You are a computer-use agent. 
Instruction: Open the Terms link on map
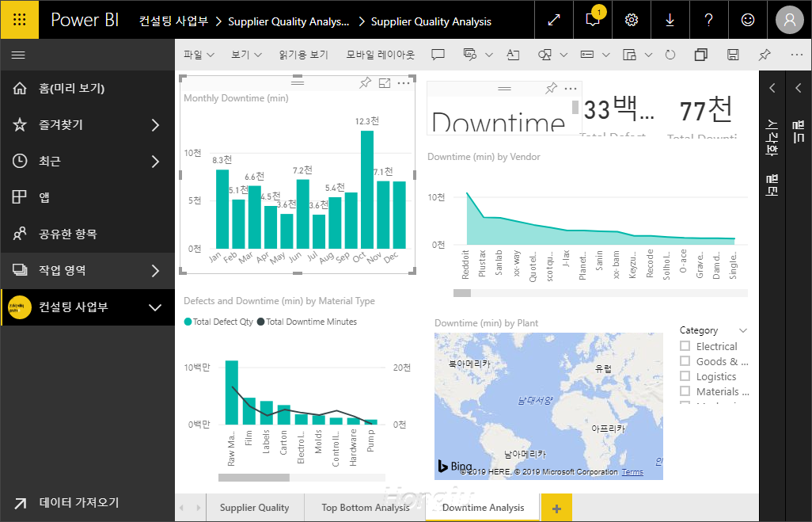coord(632,472)
